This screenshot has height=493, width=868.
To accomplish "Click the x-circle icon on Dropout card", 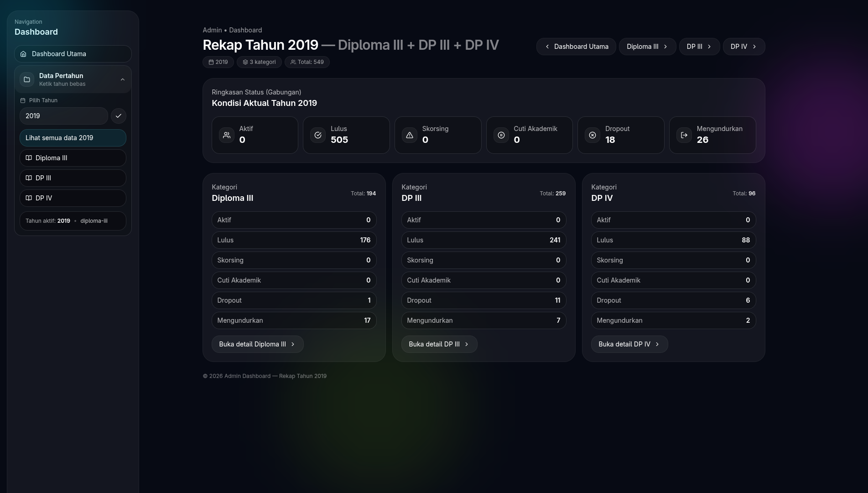I will pos(593,135).
